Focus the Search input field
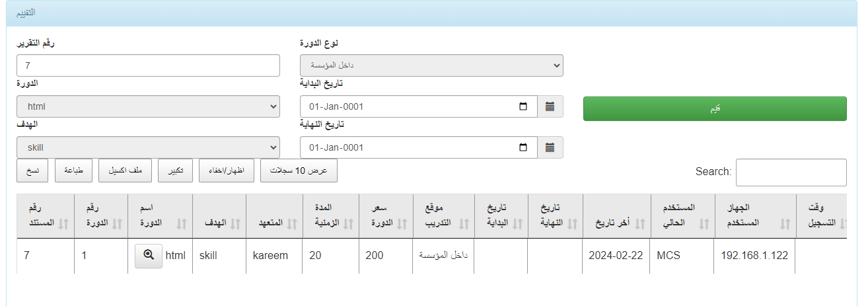Image resolution: width=868 pixels, height=306 pixels. click(x=791, y=172)
